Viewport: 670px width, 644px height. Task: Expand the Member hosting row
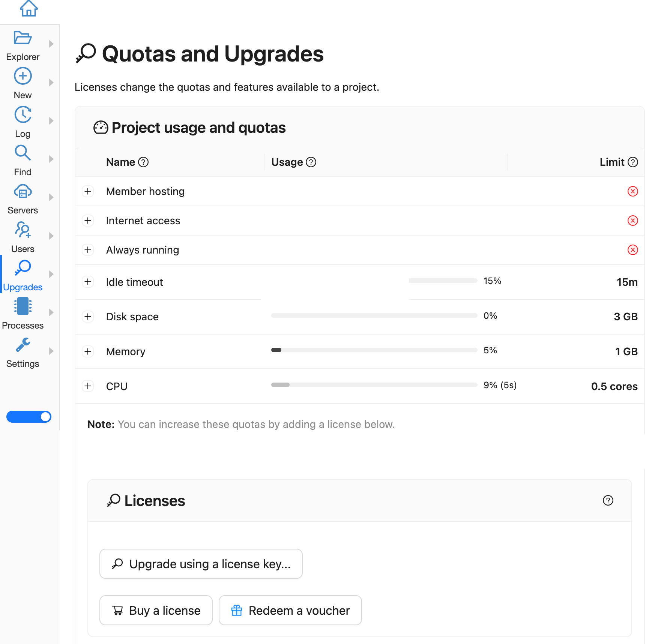tap(88, 191)
